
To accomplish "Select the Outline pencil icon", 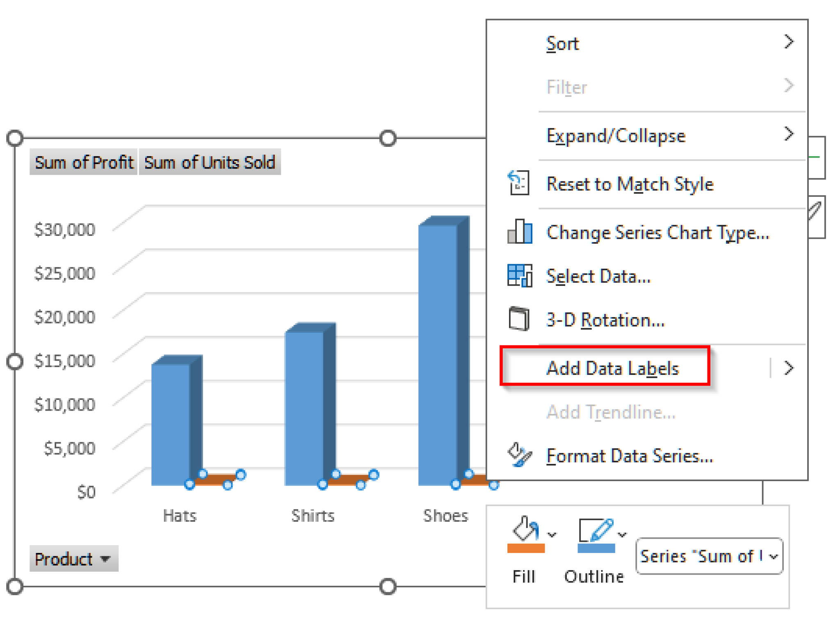I will [x=596, y=530].
